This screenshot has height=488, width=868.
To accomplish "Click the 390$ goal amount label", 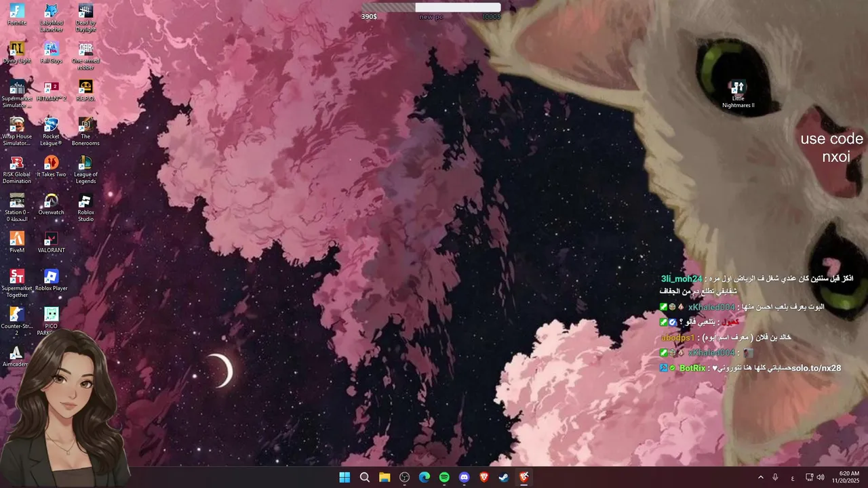I will (369, 16).
